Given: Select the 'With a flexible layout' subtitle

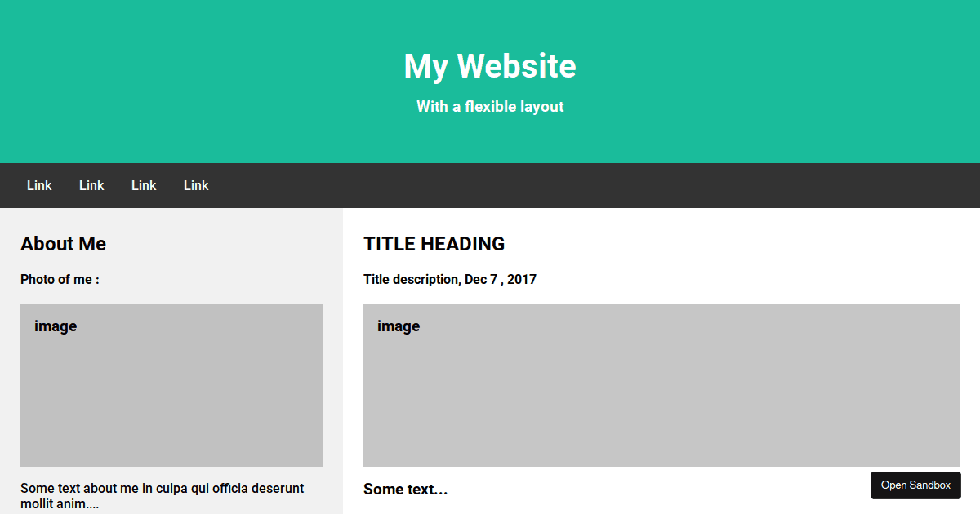Looking at the screenshot, I should tap(490, 107).
